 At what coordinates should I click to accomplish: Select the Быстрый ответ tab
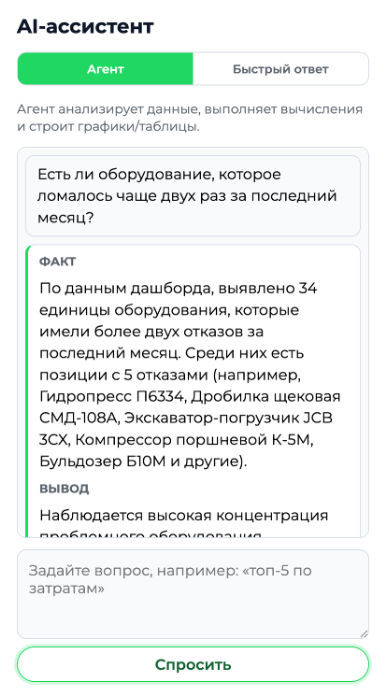pyautogui.click(x=280, y=69)
